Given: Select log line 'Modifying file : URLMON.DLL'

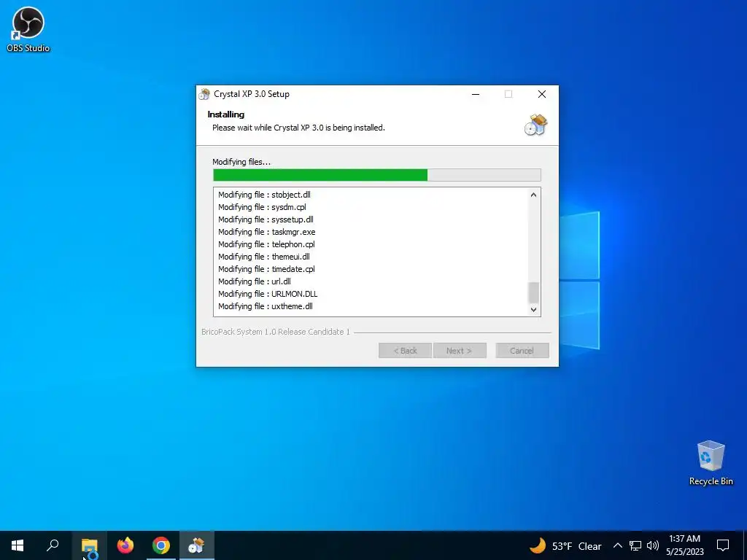Looking at the screenshot, I should [x=268, y=294].
